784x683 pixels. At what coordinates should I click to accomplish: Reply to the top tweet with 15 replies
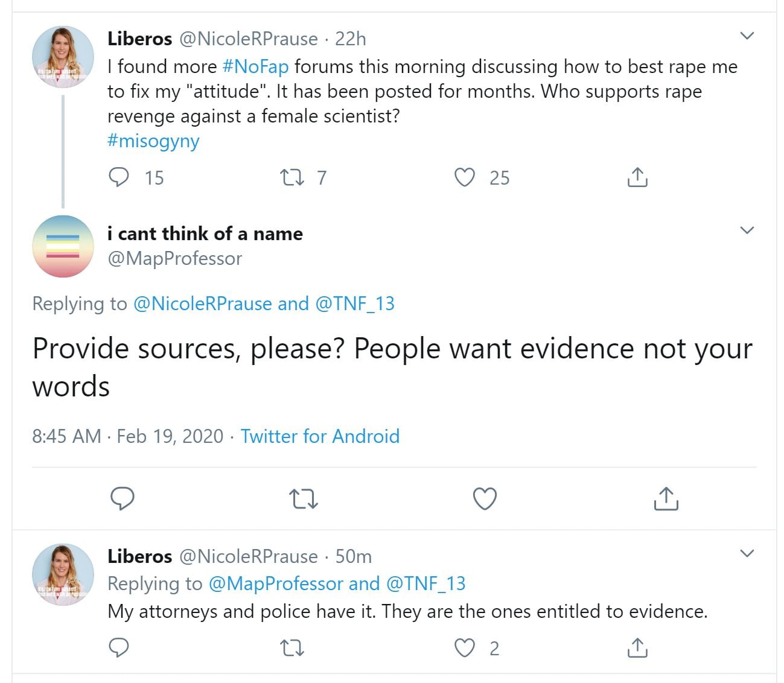click(x=118, y=177)
